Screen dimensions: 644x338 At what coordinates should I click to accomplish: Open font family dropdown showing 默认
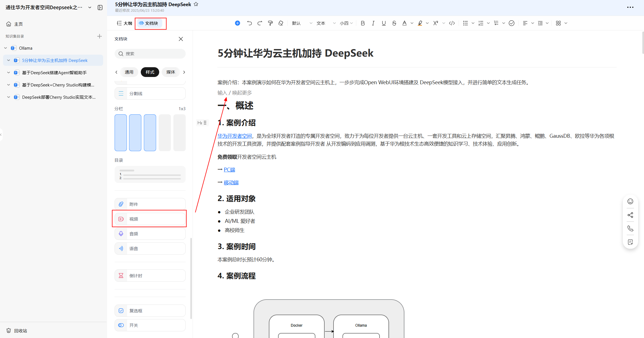[302, 23]
